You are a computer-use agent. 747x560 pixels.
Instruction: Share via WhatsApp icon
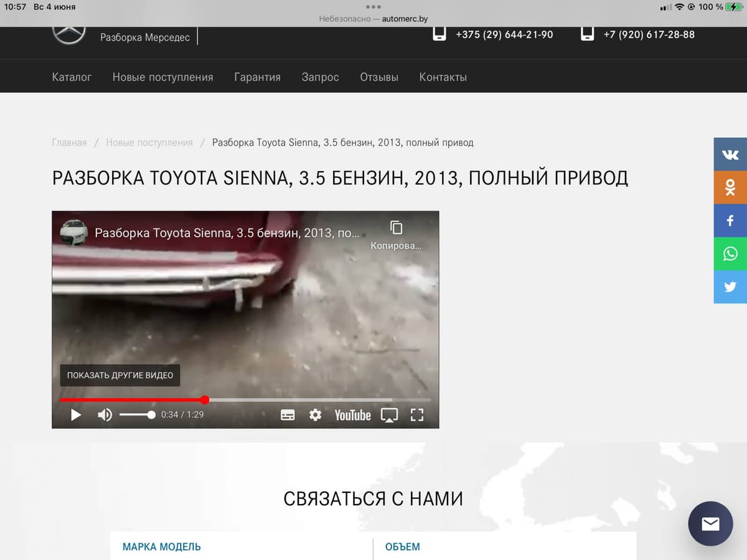pos(730,254)
